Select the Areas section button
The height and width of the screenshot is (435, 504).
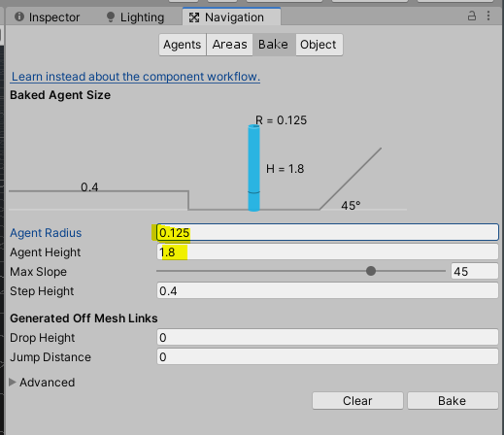[229, 45]
